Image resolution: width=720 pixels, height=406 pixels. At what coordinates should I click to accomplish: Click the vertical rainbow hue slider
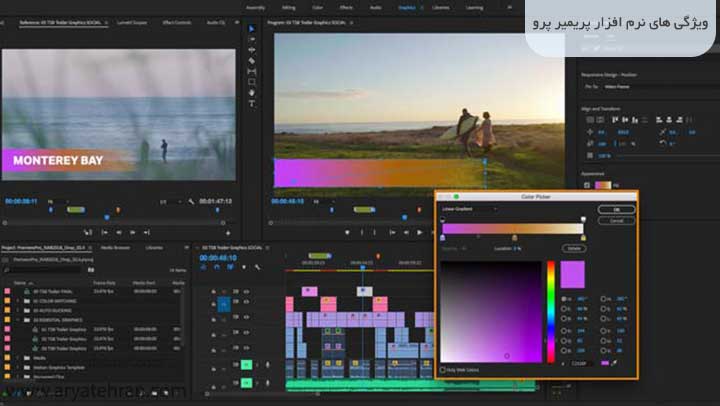point(550,310)
